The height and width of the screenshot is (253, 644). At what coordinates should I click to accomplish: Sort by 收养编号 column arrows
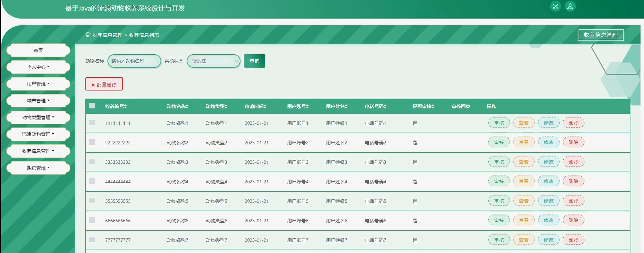(x=125, y=107)
